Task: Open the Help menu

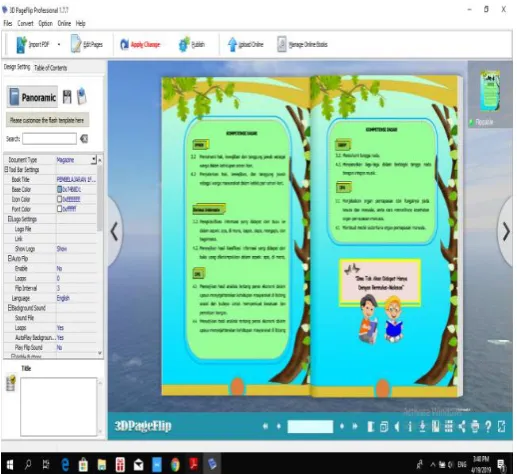Action: (80, 23)
